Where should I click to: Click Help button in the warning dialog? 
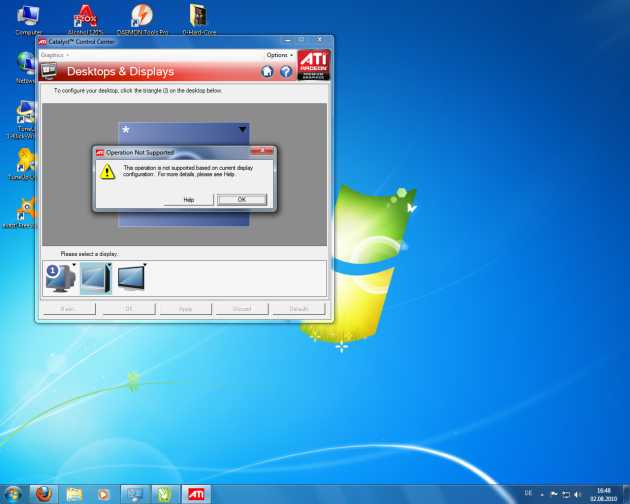(189, 199)
